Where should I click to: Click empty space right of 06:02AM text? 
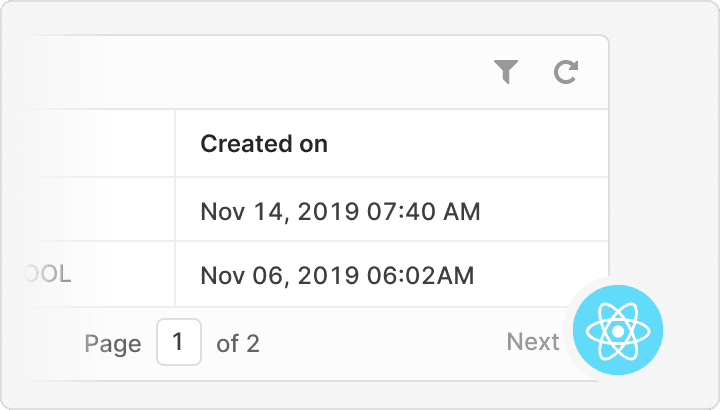pos(540,274)
